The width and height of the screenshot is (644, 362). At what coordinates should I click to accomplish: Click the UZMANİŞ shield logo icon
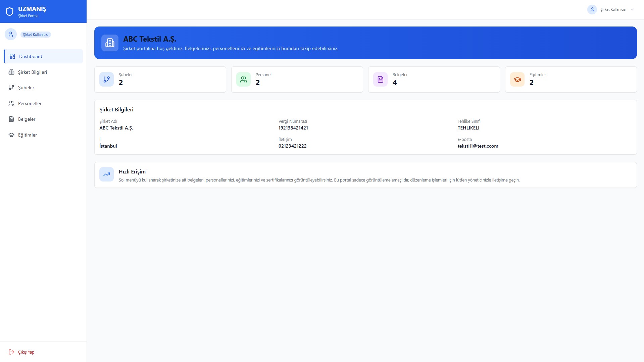pos(10,12)
